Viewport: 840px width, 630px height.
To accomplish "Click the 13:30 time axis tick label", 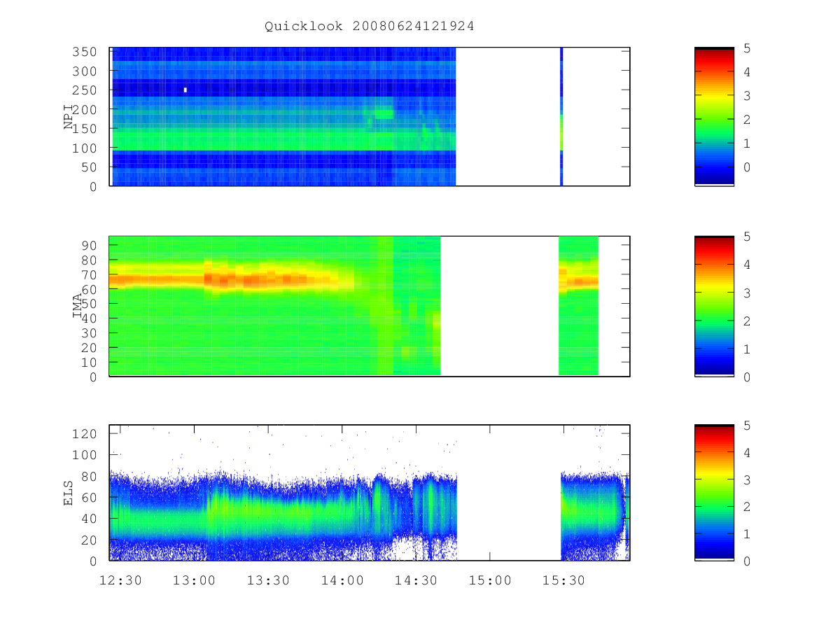I will click(268, 580).
